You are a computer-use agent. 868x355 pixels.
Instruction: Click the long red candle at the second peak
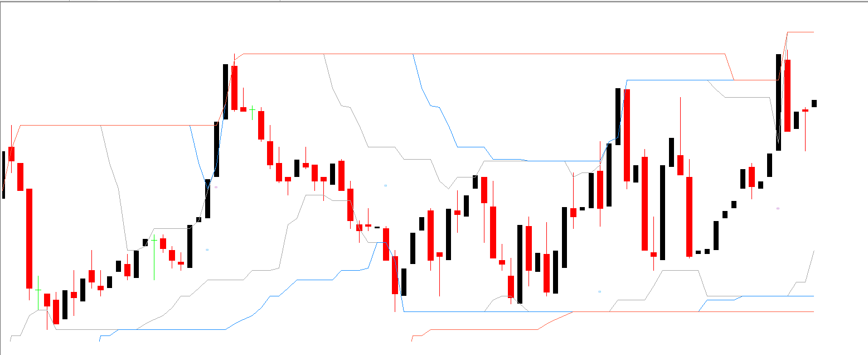(627, 135)
